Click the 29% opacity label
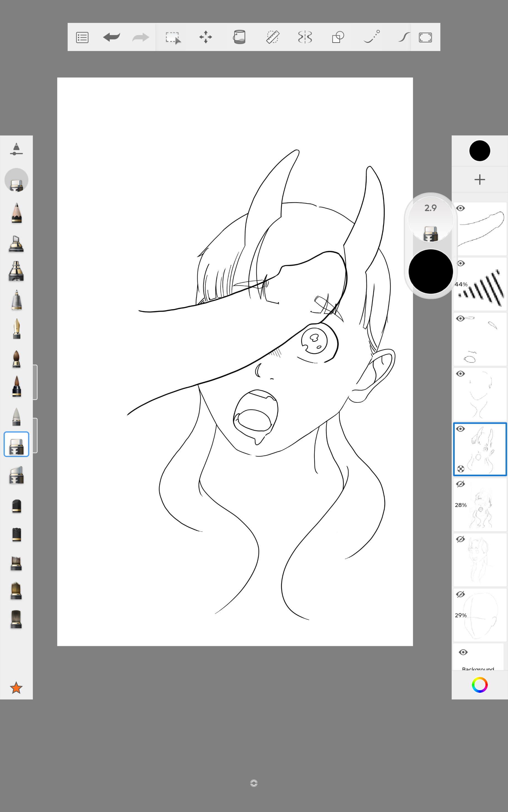The image size is (508, 812). 461,615
